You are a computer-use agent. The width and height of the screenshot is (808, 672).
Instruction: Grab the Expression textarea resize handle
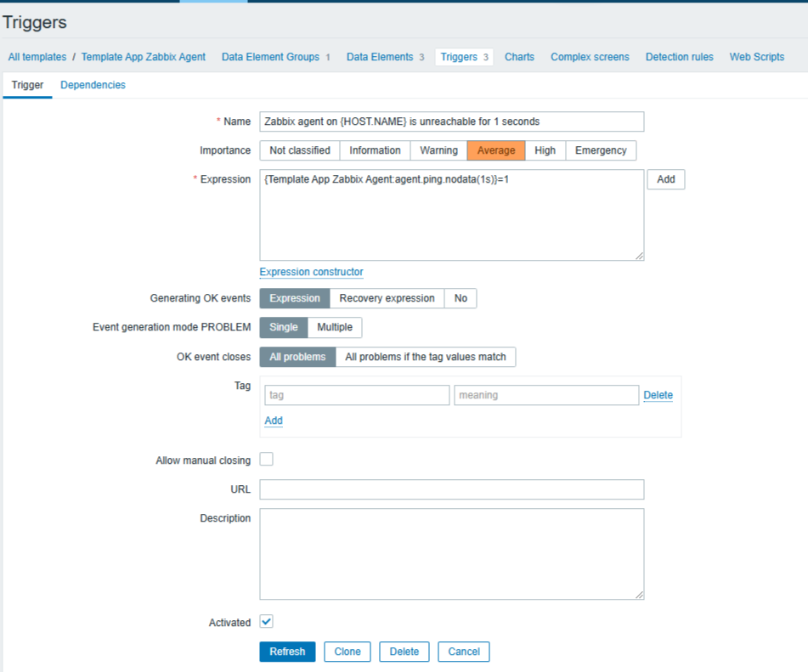[640, 256]
